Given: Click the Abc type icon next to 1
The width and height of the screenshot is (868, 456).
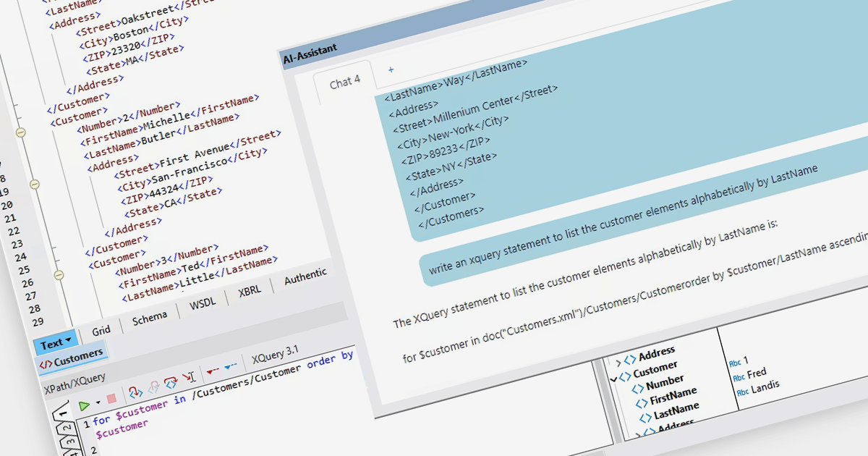Looking at the screenshot, I should 735,363.
